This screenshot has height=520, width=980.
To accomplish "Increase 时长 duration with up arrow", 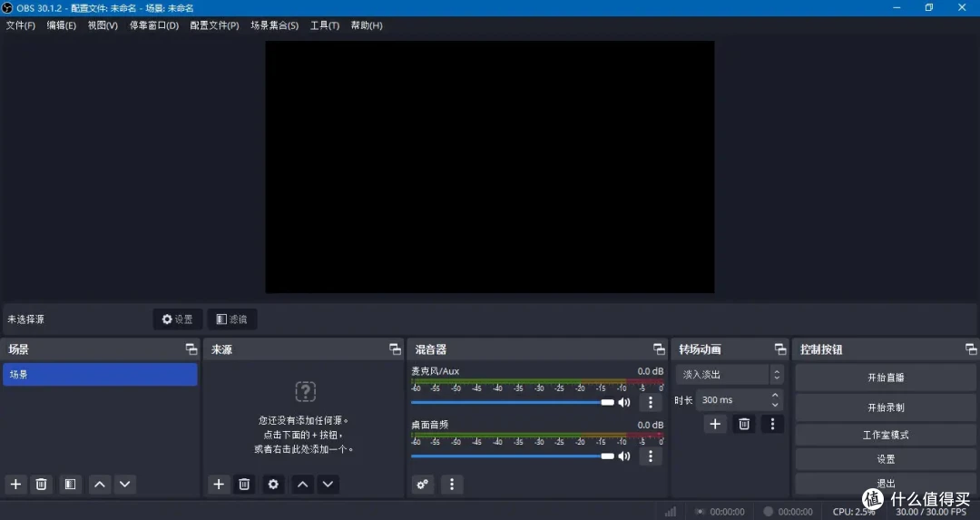I will pos(775,396).
